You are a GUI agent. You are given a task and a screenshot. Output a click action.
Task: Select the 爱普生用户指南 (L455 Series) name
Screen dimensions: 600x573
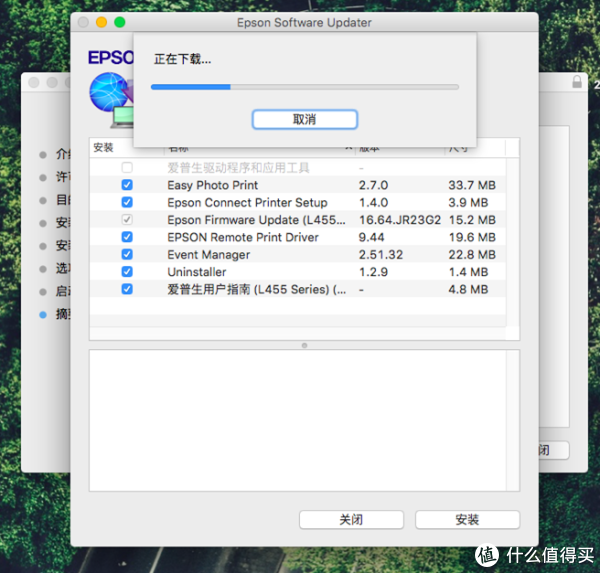(x=256, y=289)
